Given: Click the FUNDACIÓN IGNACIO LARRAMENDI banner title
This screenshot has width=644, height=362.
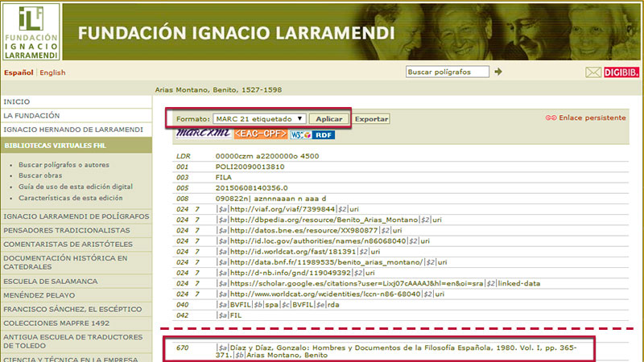Looking at the screenshot, I should point(236,33).
